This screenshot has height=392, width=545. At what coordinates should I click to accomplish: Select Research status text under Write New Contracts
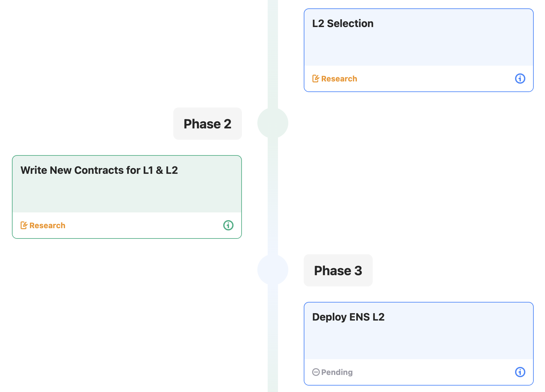(x=47, y=226)
